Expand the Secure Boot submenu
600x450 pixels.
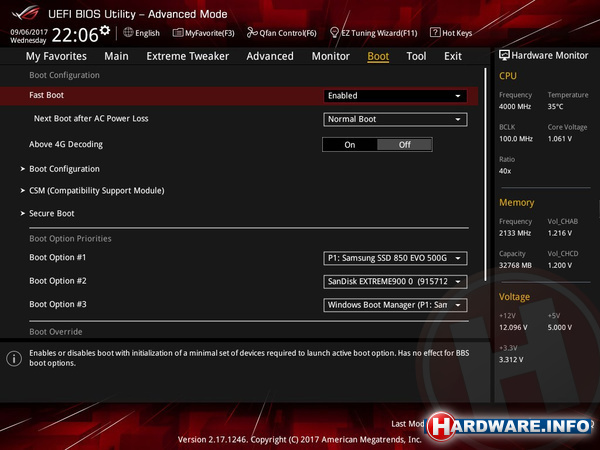52,214
